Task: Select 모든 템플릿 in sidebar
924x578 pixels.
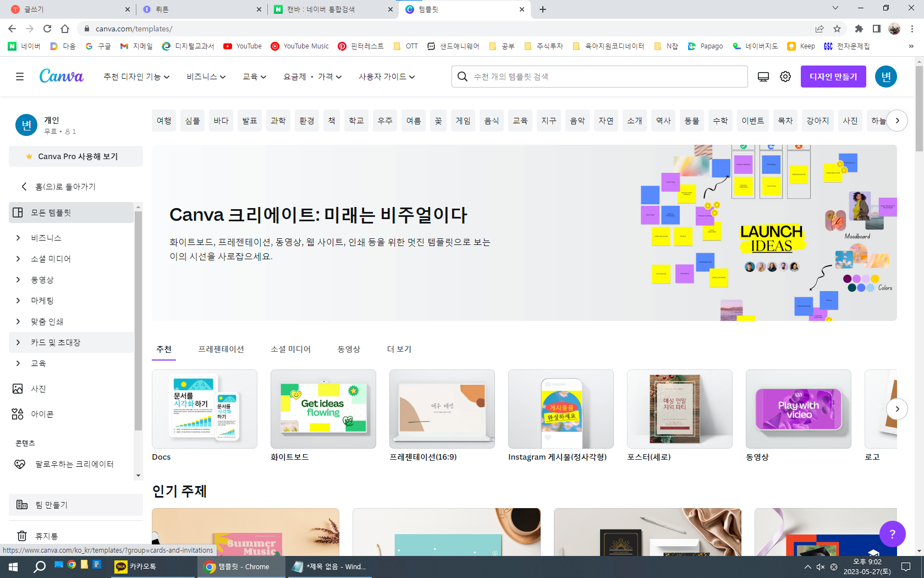Action: click(x=71, y=212)
